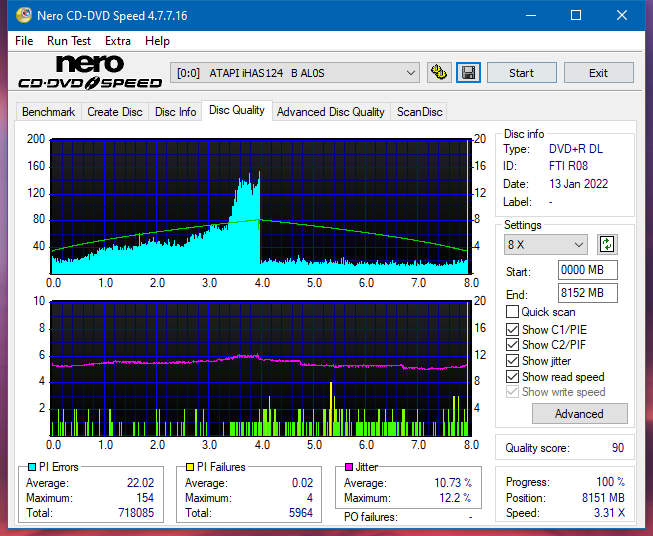Toggle Show jitter checkbox

[512, 361]
